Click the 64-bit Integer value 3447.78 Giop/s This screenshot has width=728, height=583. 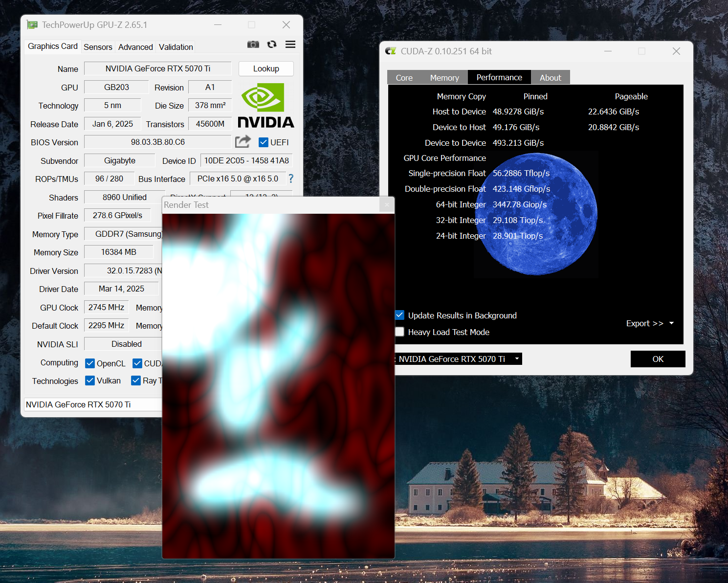coord(520,204)
